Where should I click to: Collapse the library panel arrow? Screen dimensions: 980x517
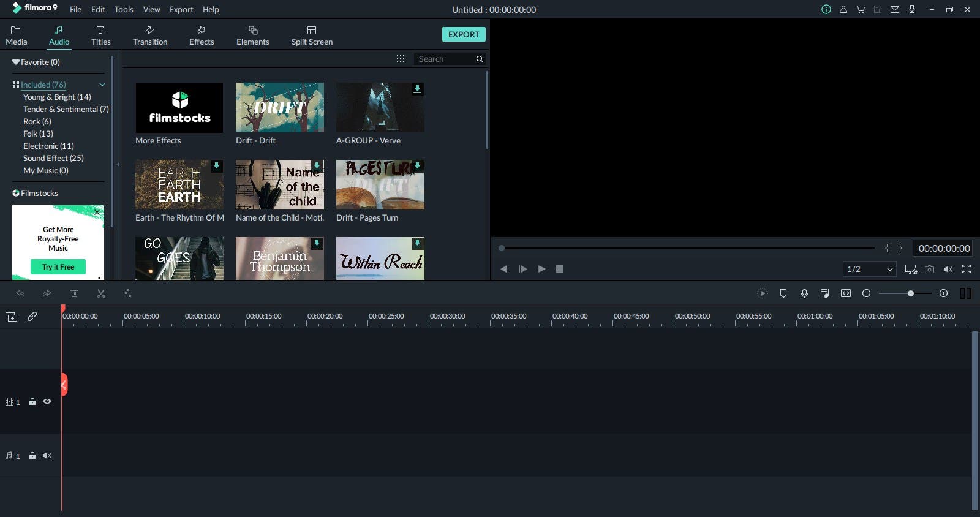click(118, 164)
